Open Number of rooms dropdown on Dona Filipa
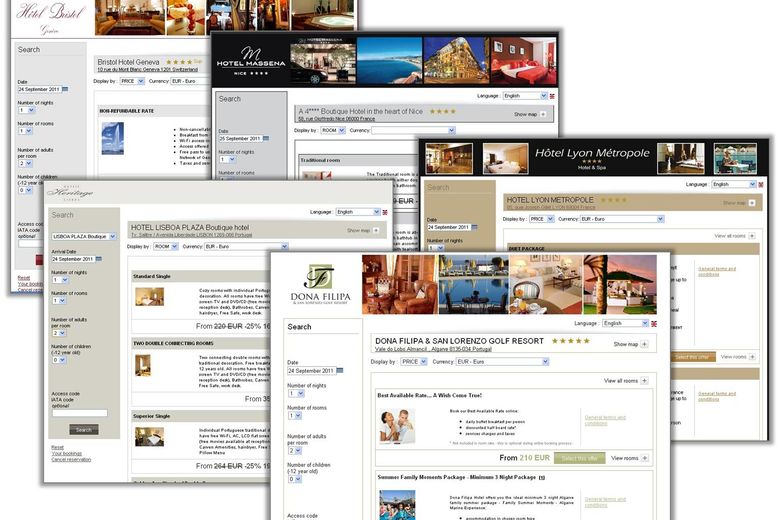The height and width of the screenshot is (520, 780). [294, 416]
